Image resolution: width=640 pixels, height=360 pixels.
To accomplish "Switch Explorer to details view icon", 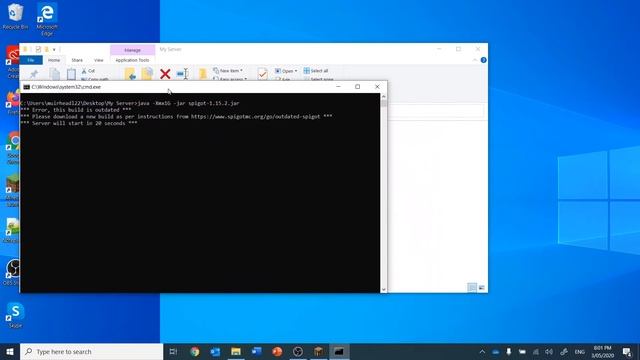I will point(472,288).
